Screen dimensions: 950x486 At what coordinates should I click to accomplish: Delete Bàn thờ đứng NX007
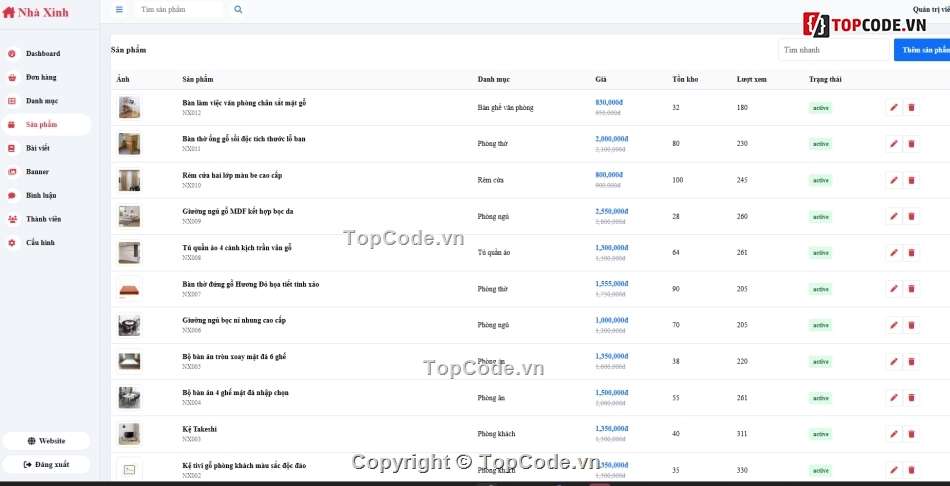click(911, 289)
